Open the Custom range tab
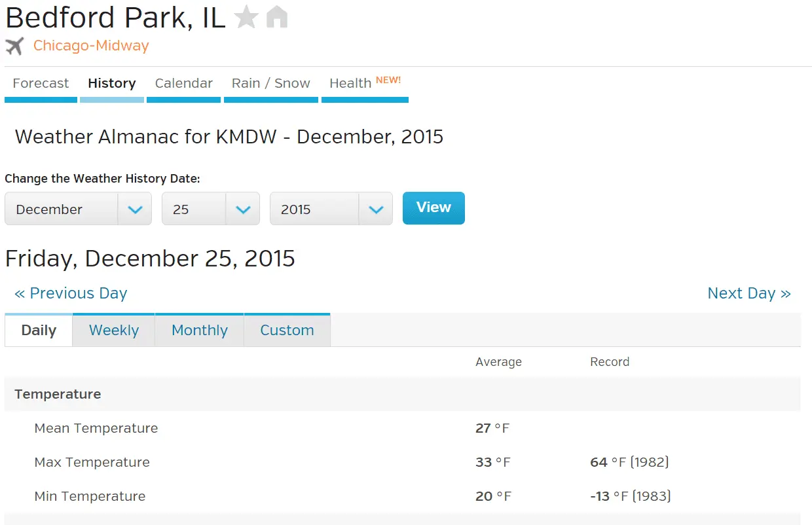The height and width of the screenshot is (525, 812). 287,331
